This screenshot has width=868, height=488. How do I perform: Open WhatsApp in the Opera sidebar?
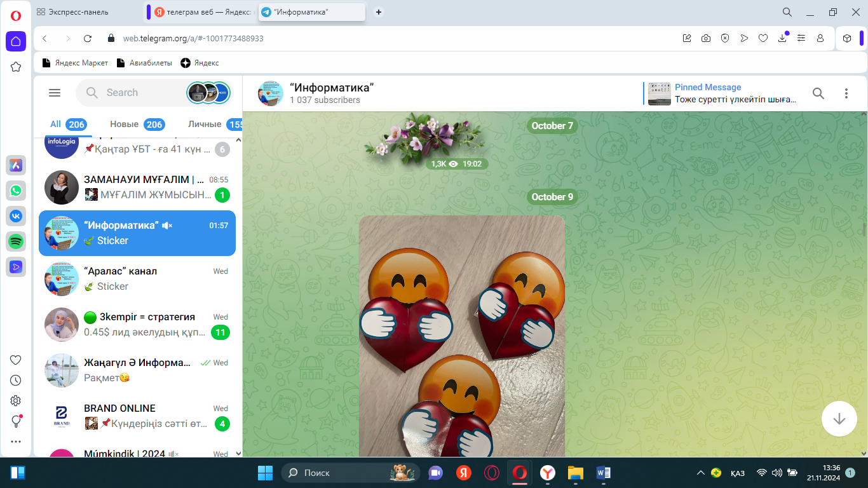point(16,191)
